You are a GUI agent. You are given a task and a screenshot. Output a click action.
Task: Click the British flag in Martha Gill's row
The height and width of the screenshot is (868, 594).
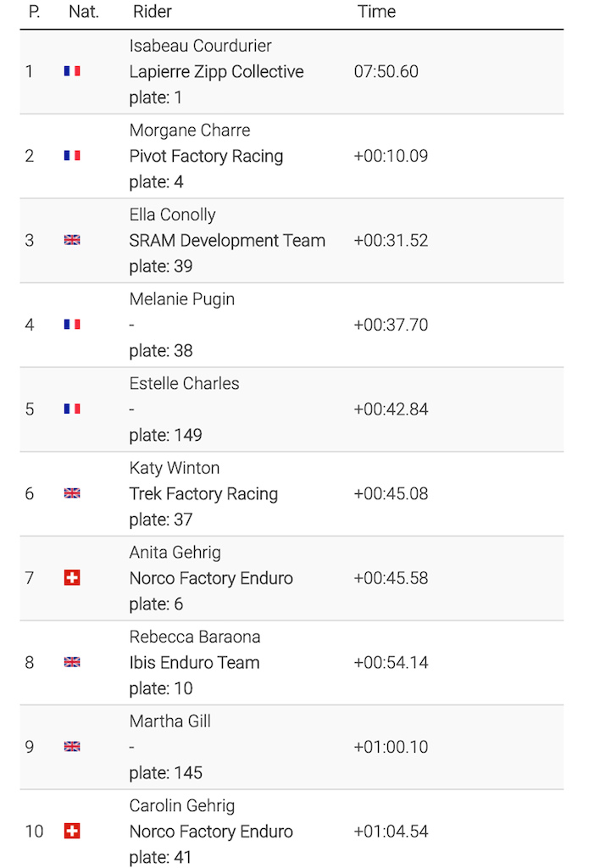pyautogui.click(x=72, y=746)
